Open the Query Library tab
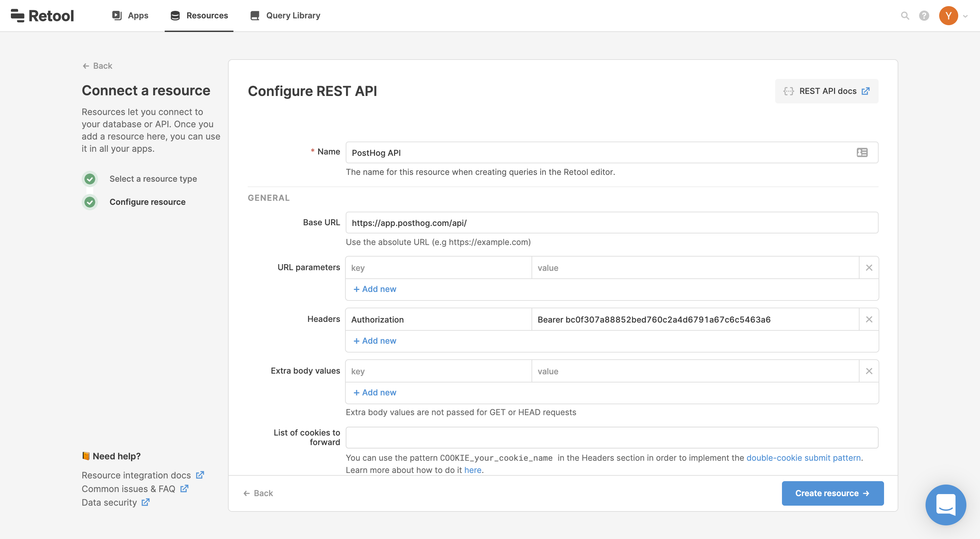Image resolution: width=980 pixels, height=539 pixels. tap(285, 16)
